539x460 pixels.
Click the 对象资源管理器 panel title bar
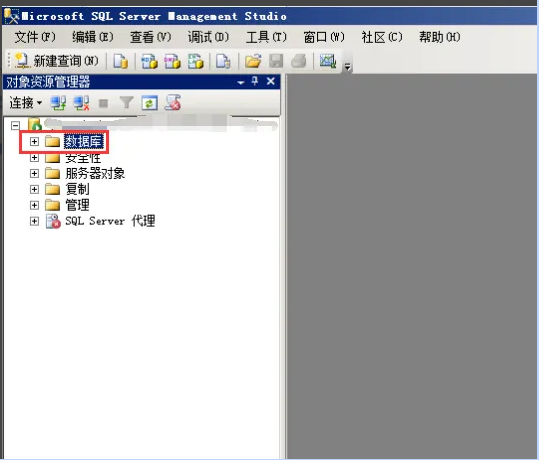141,82
